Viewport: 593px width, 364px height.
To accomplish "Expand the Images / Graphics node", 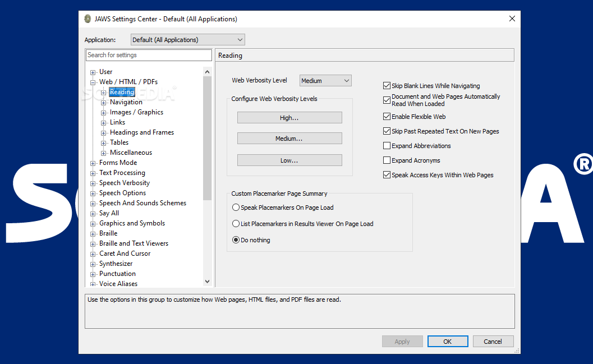I will (x=103, y=113).
